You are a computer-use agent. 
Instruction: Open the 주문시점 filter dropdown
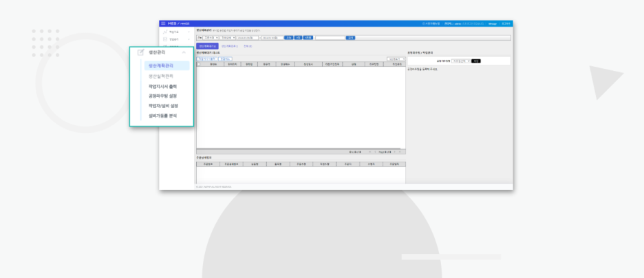click(x=211, y=38)
